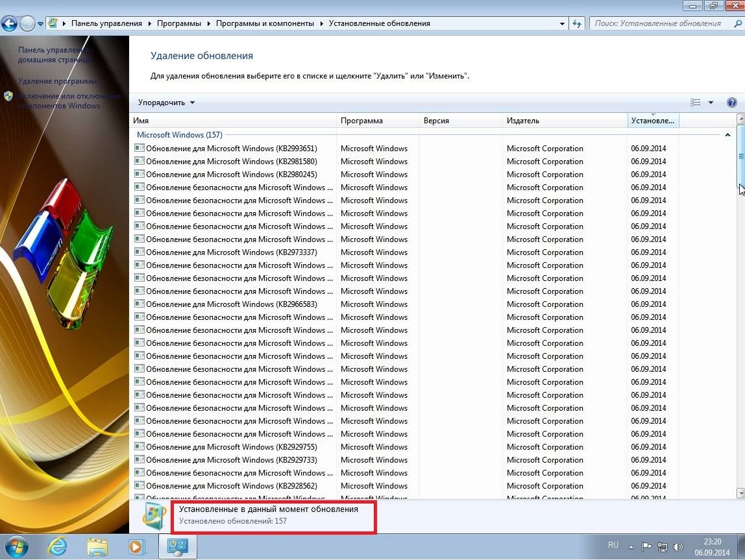
Task: Open the clock showing 23:20
Action: 712,547
